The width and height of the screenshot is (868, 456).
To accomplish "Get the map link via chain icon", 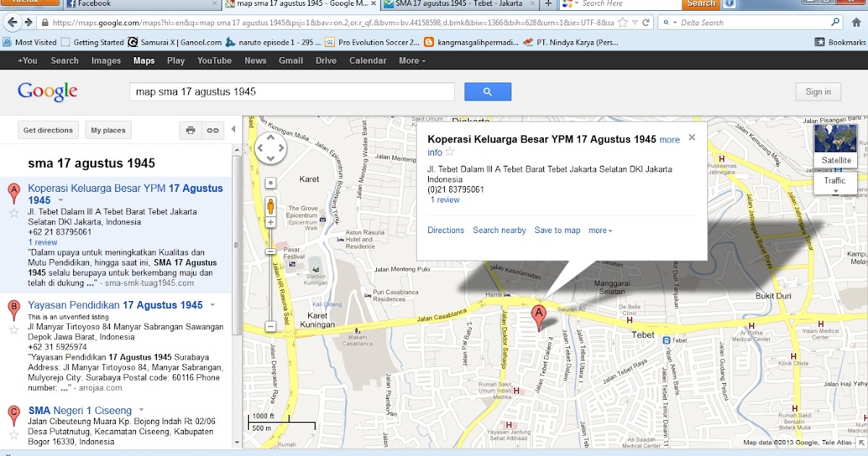I will point(212,130).
